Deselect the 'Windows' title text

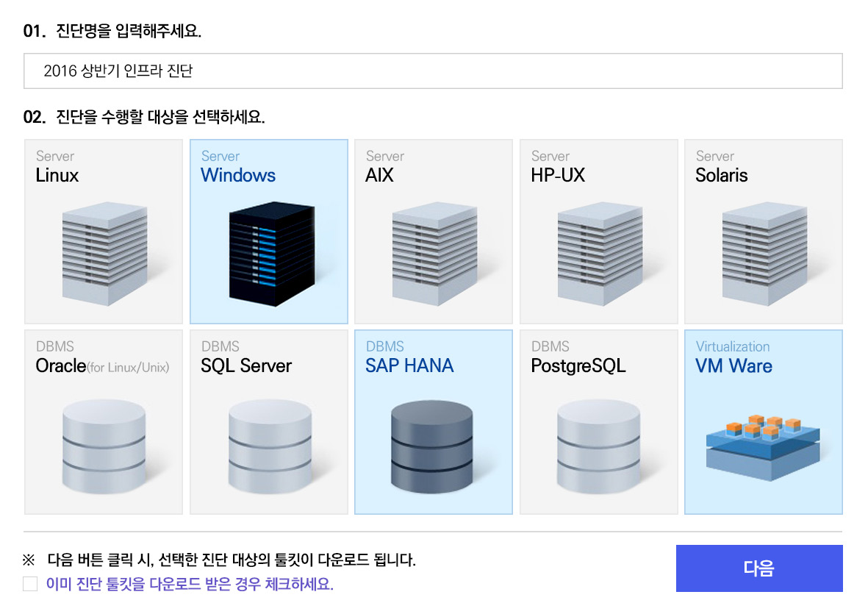(x=238, y=176)
